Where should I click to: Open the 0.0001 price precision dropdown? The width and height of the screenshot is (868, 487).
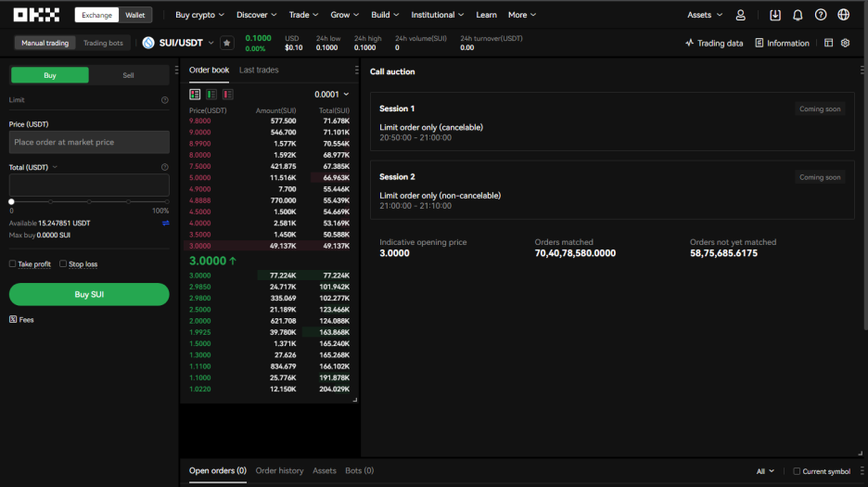332,95
